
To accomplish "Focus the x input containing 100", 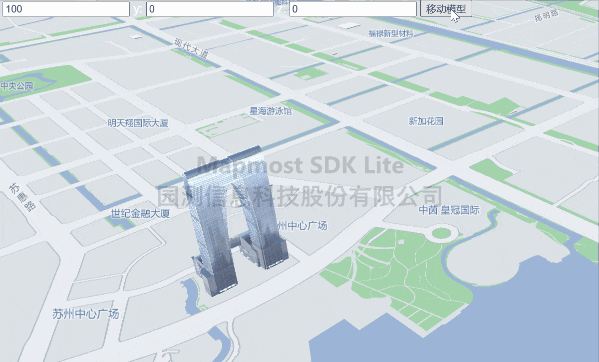I will 66,9.
